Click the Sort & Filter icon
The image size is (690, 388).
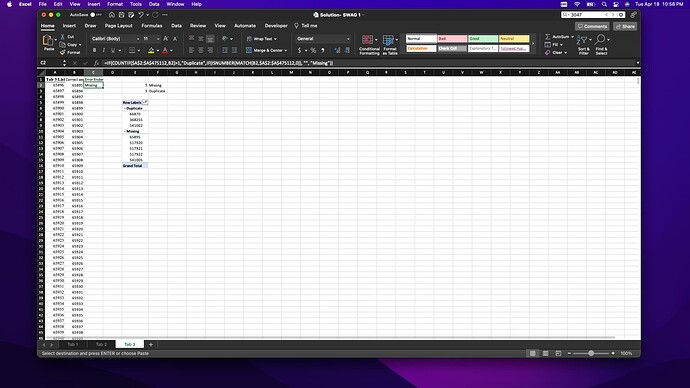coord(582,40)
